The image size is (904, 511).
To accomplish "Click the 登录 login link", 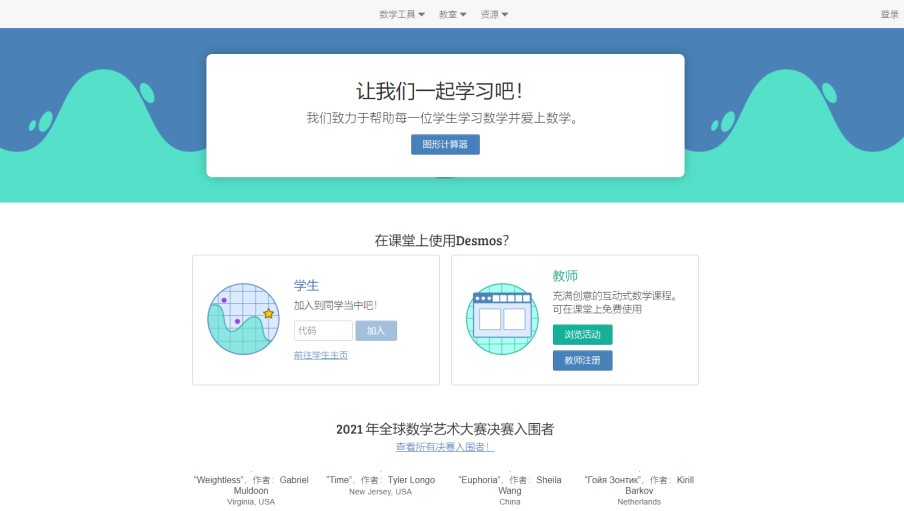I will point(889,14).
